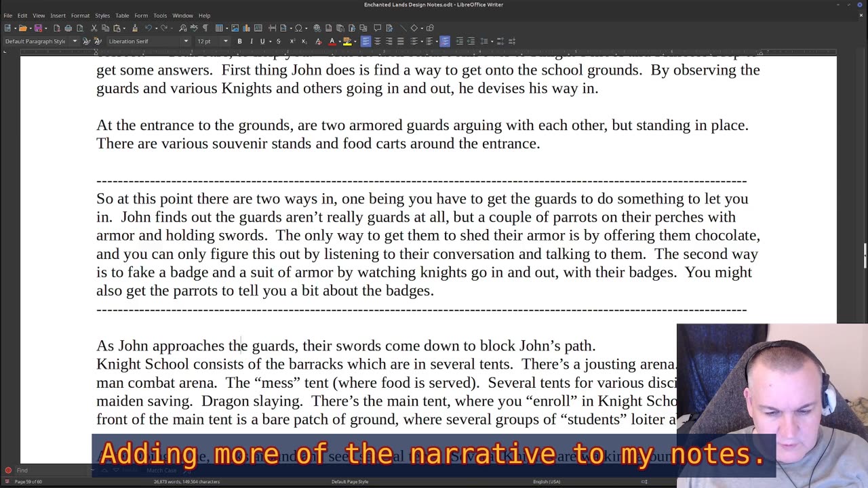Open the Help menu
The width and height of the screenshot is (868, 488).
coord(204,15)
